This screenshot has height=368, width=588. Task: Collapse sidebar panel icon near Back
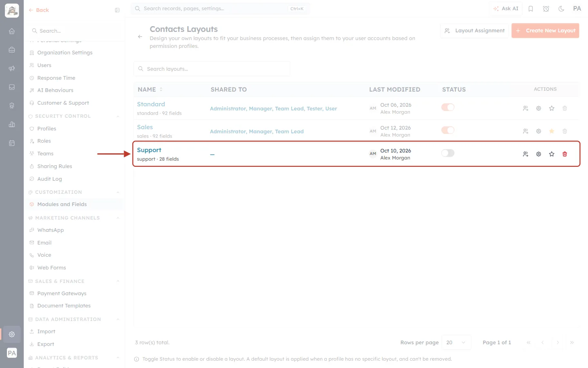click(x=117, y=10)
